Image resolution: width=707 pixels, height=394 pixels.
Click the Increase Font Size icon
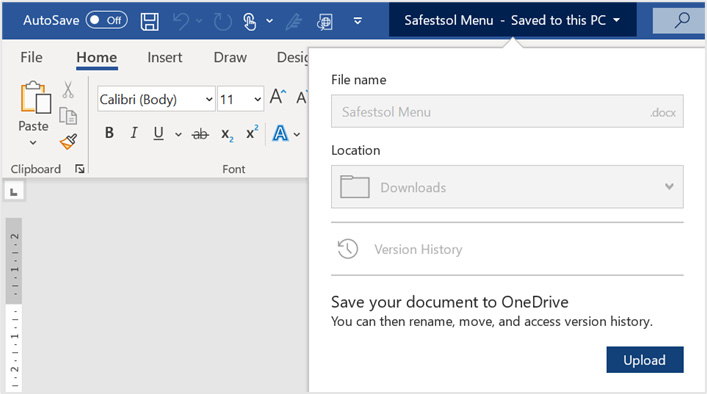point(278,96)
